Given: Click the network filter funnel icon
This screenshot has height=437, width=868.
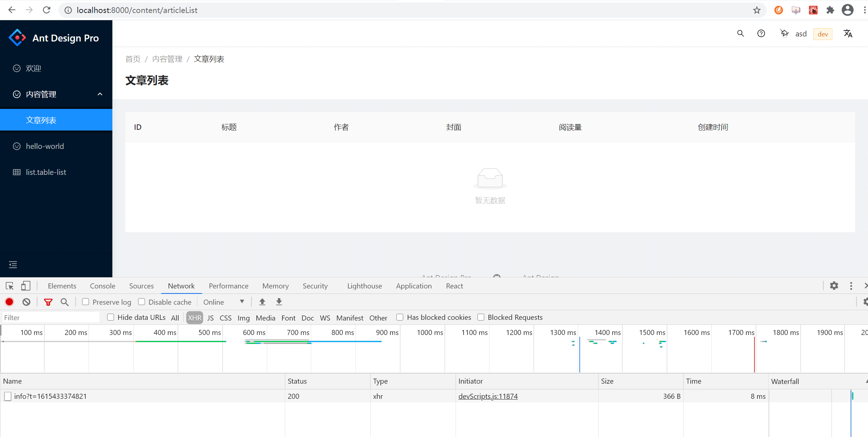Looking at the screenshot, I should pyautogui.click(x=48, y=302).
